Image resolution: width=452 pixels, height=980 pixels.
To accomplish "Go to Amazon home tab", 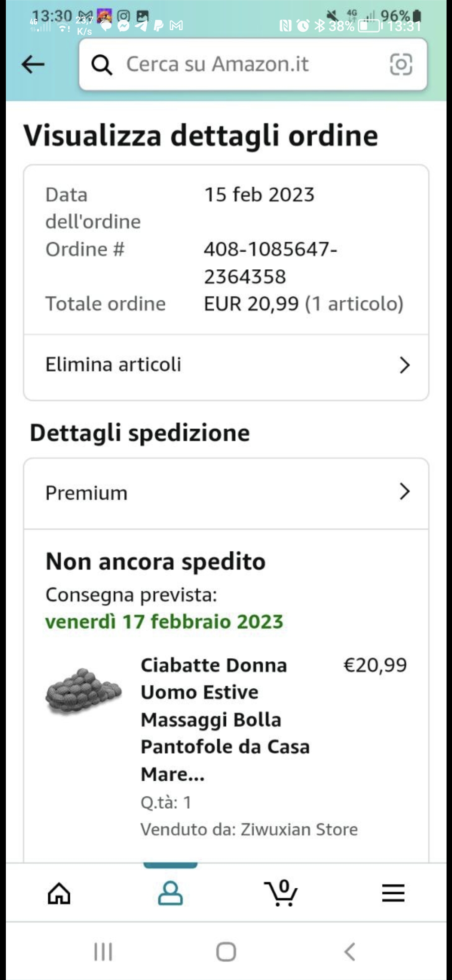I will [x=59, y=893].
